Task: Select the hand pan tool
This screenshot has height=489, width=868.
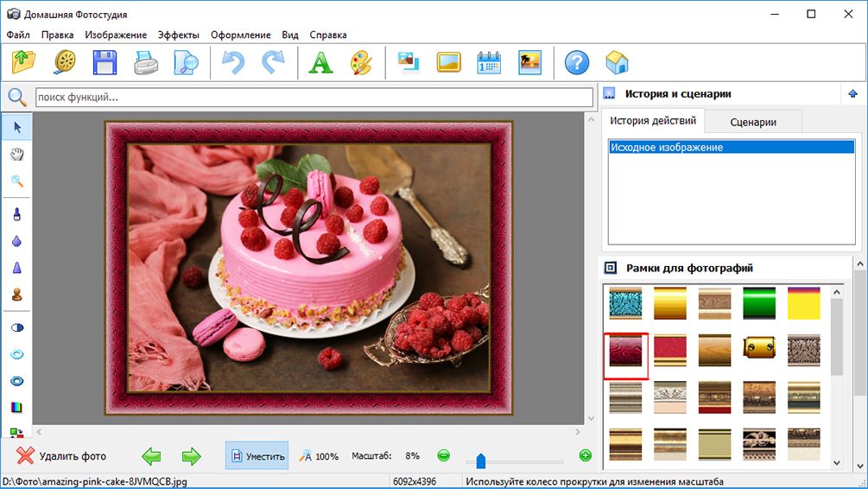Action: click(17, 154)
